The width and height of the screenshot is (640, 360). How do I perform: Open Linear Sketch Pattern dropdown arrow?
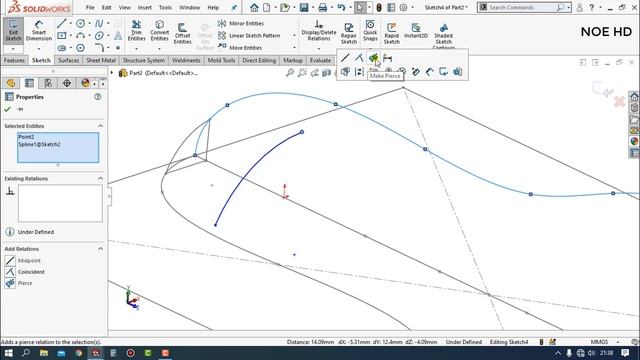(x=294, y=36)
